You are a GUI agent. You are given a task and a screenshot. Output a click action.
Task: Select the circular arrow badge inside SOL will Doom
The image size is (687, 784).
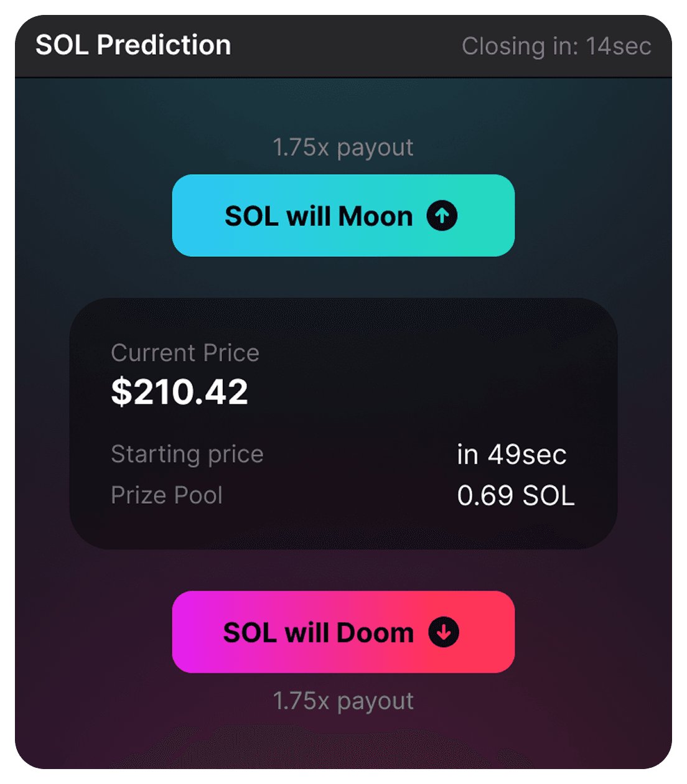pyautogui.click(x=443, y=632)
